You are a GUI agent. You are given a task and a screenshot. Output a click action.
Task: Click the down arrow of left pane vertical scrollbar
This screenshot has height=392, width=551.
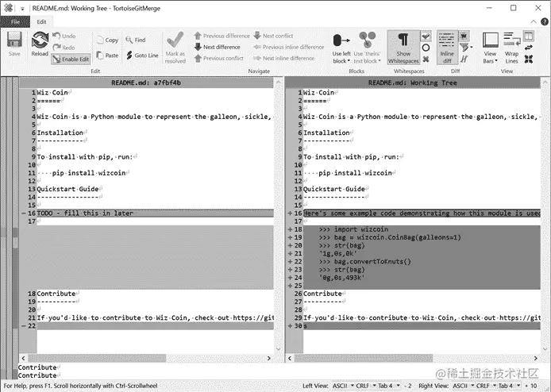(279, 349)
